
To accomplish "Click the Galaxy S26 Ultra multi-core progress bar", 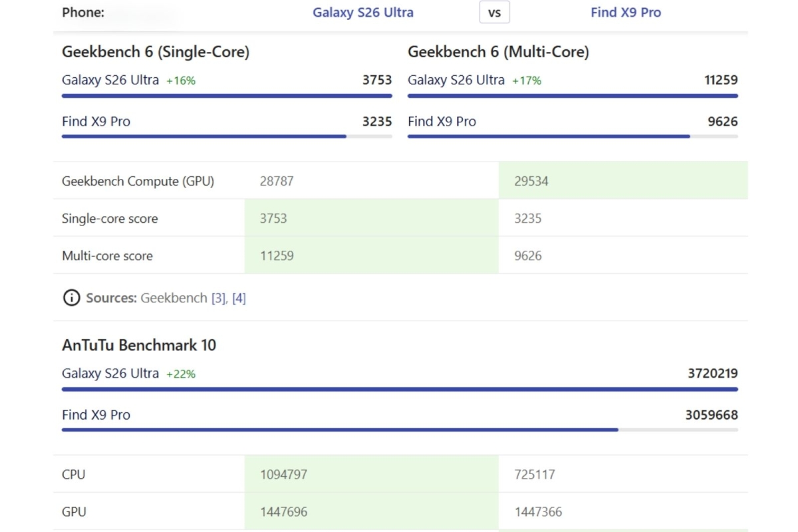I will [x=573, y=96].
